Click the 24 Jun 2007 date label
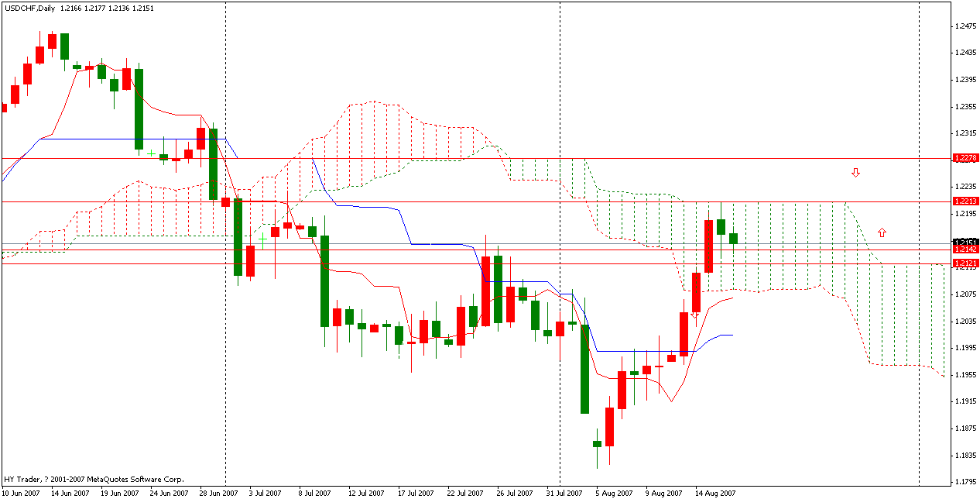Image resolution: width=980 pixels, height=499 pixels. click(169, 493)
